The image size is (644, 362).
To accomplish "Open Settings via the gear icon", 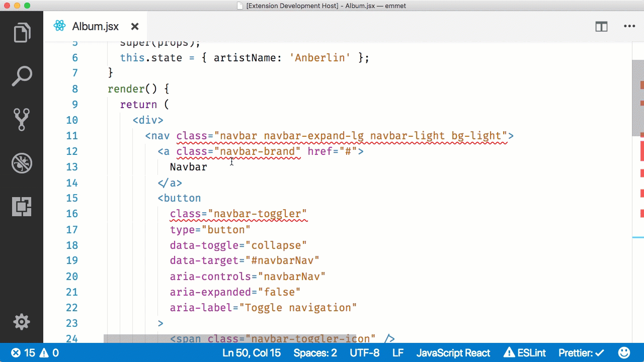I will point(22,322).
